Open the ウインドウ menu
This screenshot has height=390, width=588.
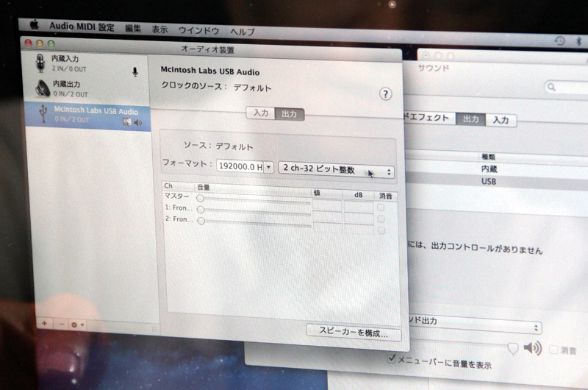pyautogui.click(x=198, y=30)
